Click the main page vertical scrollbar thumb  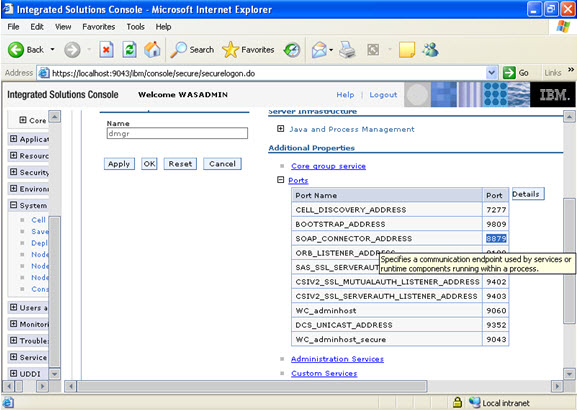click(x=569, y=261)
